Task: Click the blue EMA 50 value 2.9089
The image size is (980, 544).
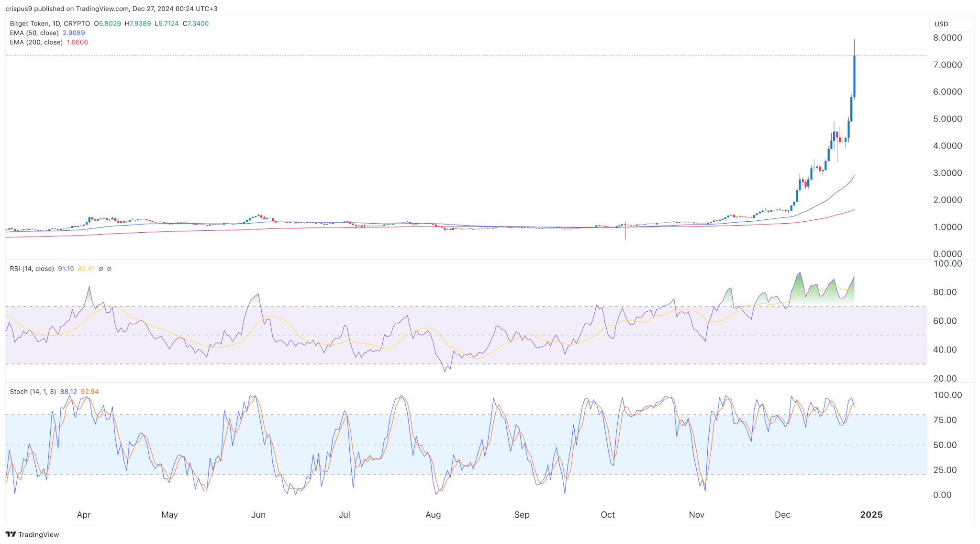Action: [x=74, y=33]
